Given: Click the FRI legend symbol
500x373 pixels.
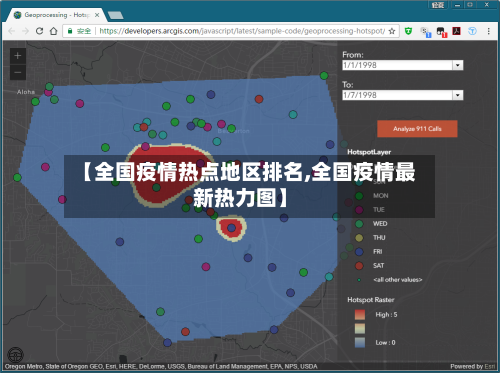Looking at the screenshot, I should point(359,252).
